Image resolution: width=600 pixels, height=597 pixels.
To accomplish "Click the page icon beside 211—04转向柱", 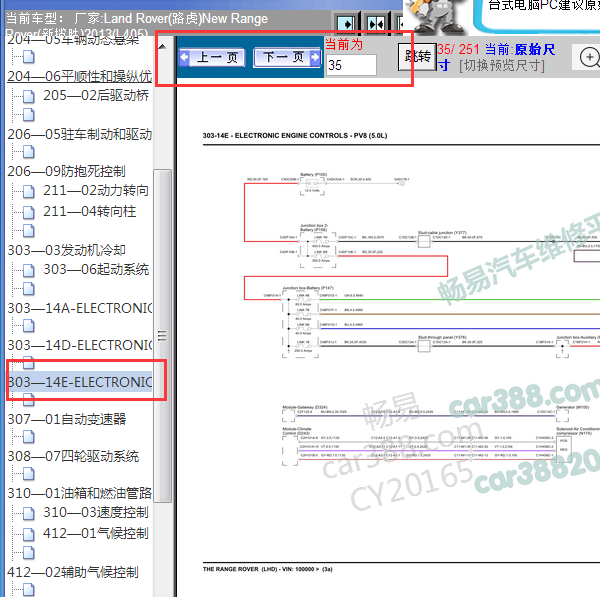I will (29, 212).
